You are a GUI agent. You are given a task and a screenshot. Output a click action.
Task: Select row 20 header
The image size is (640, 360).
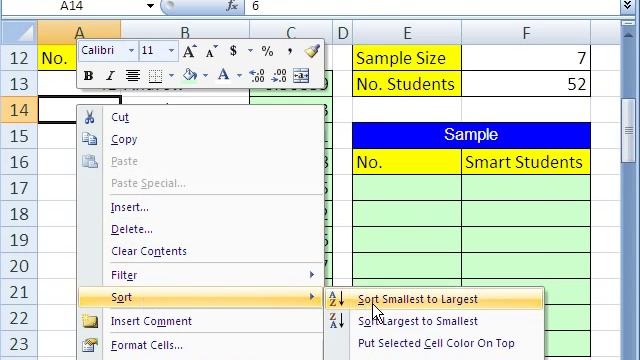pyautogui.click(x=19, y=266)
